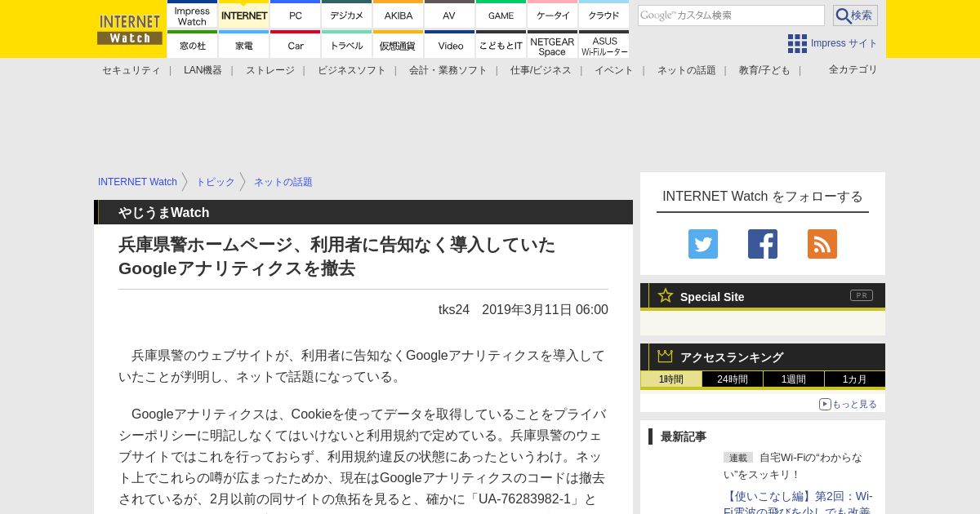Screen dimensions: 980x514
Task: Click the Impress サイト link text
Action: [844, 43]
